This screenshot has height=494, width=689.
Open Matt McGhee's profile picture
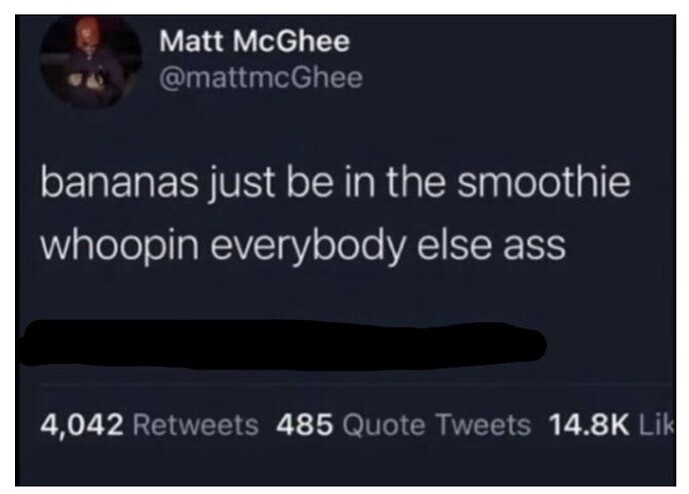click(x=91, y=62)
